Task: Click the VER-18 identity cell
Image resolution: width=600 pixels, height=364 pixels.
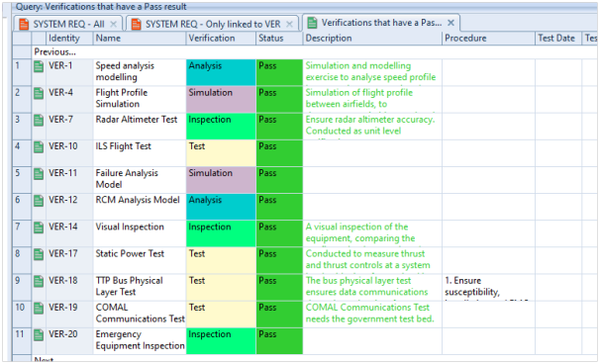Action: (69, 287)
